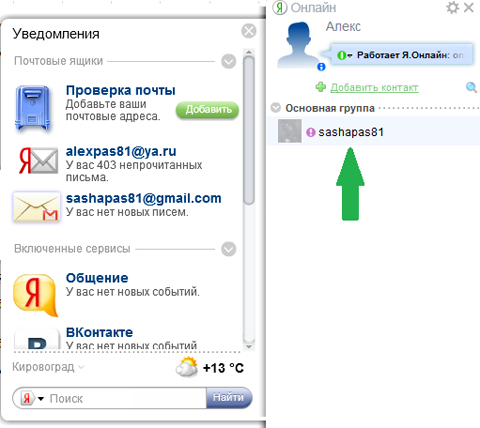Click the Добавить контакт link

pos(374,88)
